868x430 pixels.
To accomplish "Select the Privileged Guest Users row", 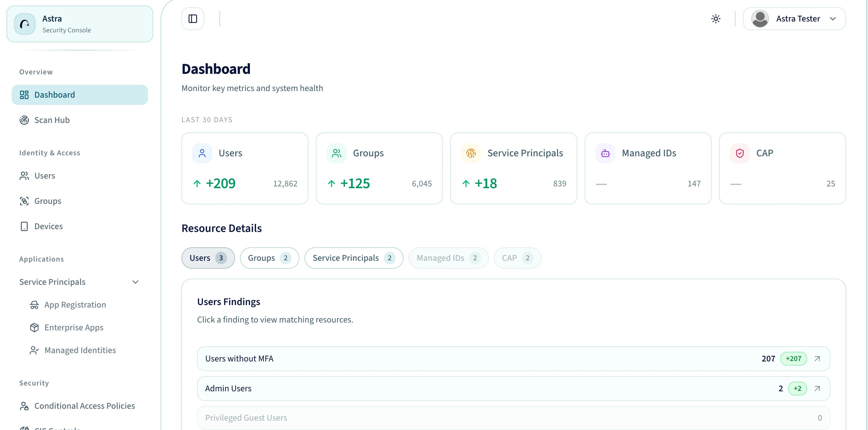I will click(x=404, y=418).
